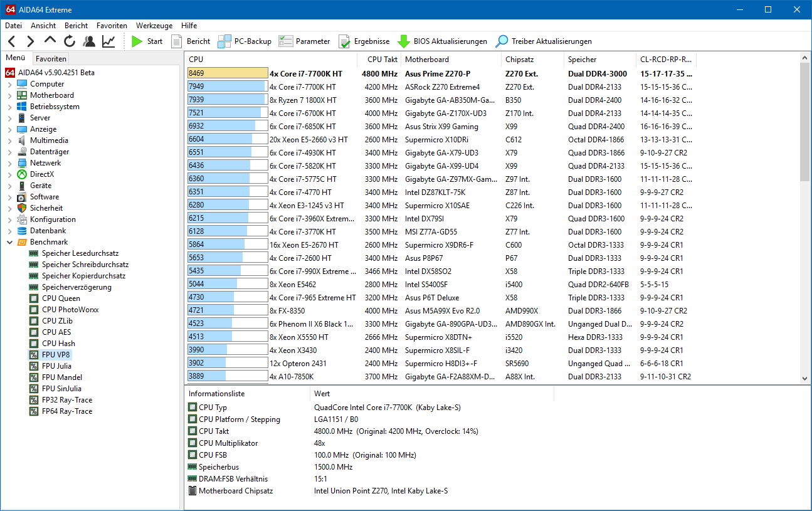This screenshot has width=812, height=511.
Task: Click the Forward navigation arrow
Action: 31,41
